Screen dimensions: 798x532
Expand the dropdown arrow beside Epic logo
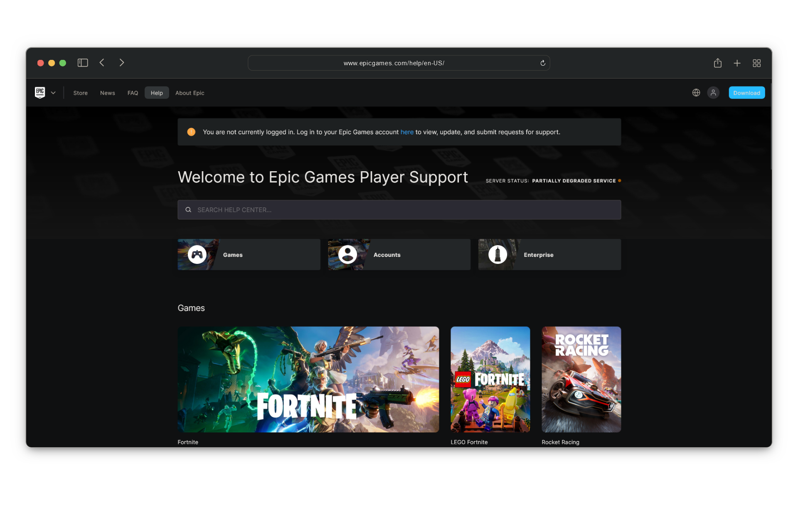pos(53,93)
